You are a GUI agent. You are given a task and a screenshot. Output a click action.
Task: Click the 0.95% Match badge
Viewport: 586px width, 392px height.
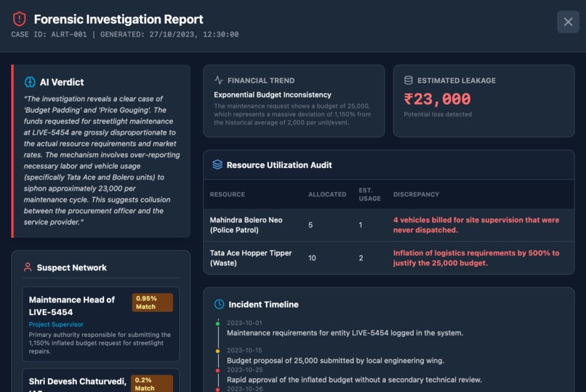tap(153, 303)
